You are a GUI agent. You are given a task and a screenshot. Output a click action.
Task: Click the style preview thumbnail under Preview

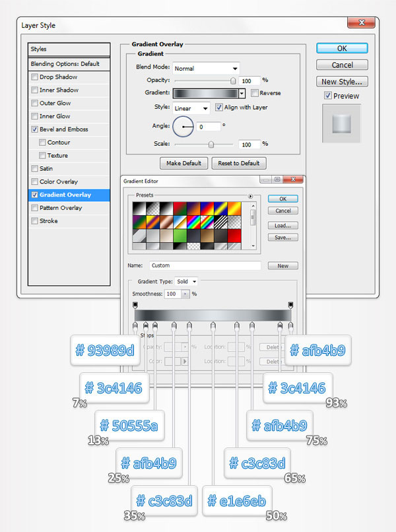coord(341,123)
